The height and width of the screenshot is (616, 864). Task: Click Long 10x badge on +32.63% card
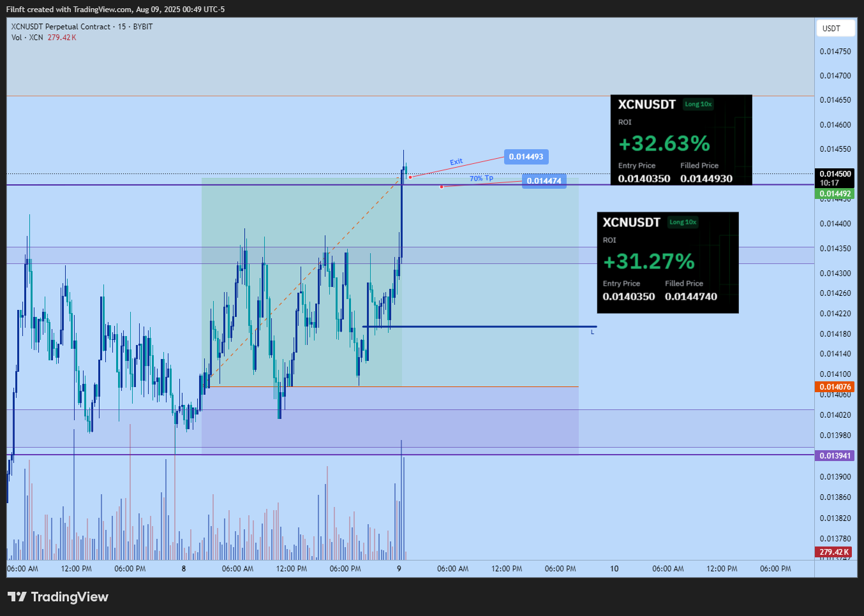tap(698, 105)
